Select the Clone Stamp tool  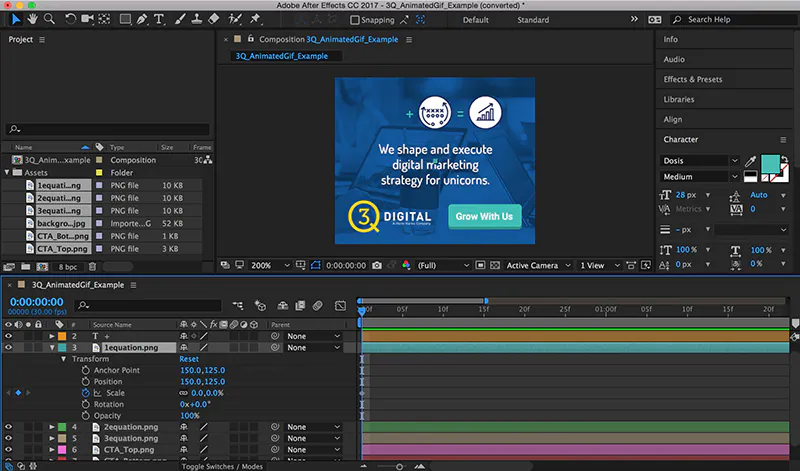point(197,19)
